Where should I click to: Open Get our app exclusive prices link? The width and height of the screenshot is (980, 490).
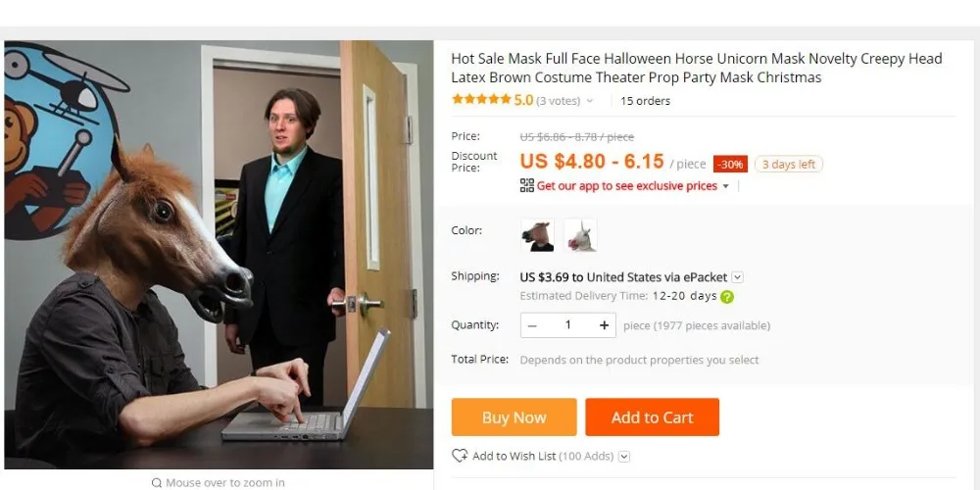click(x=627, y=185)
